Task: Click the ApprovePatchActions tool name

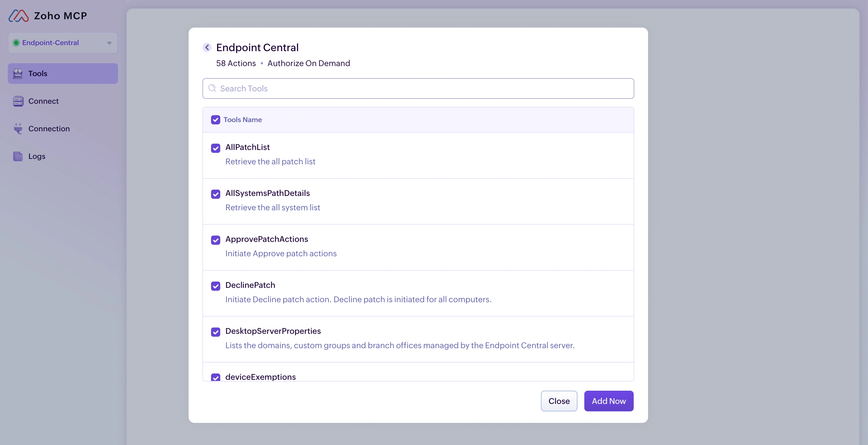Action: coord(266,239)
